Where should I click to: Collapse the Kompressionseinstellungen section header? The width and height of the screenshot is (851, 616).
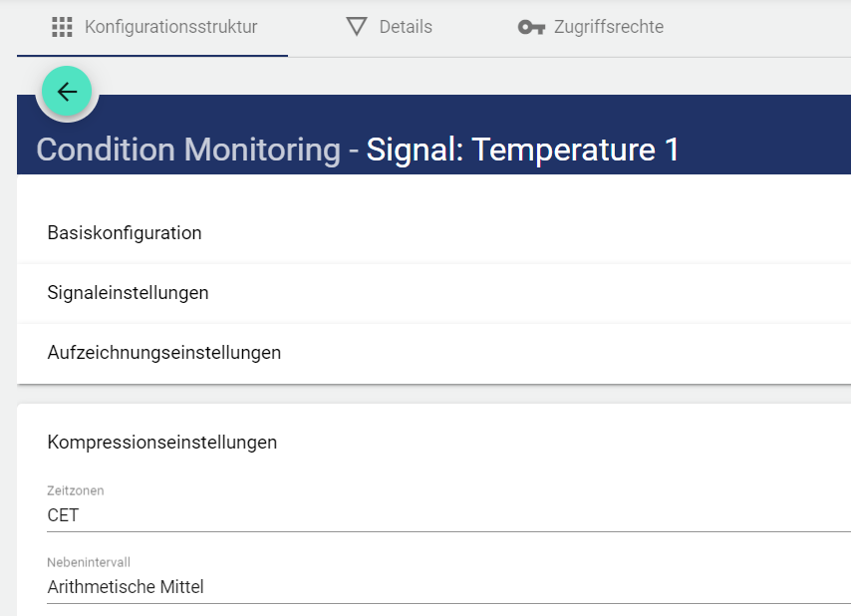pyautogui.click(x=162, y=443)
